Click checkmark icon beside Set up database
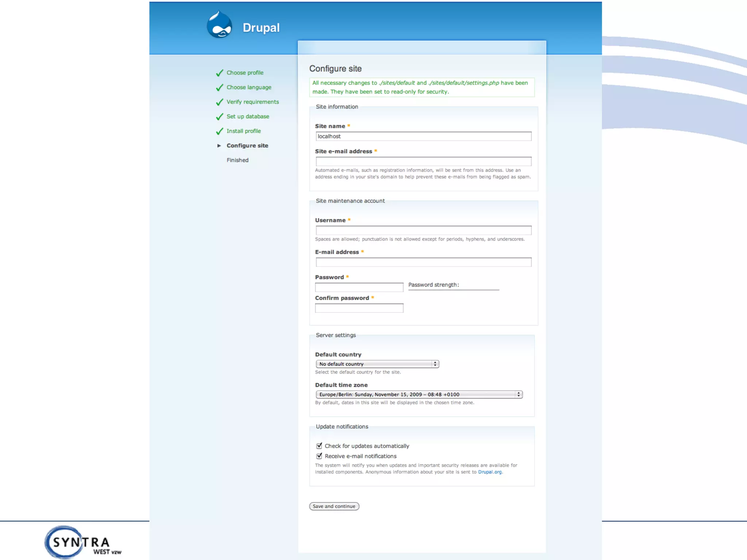747x560 pixels. pos(220,117)
